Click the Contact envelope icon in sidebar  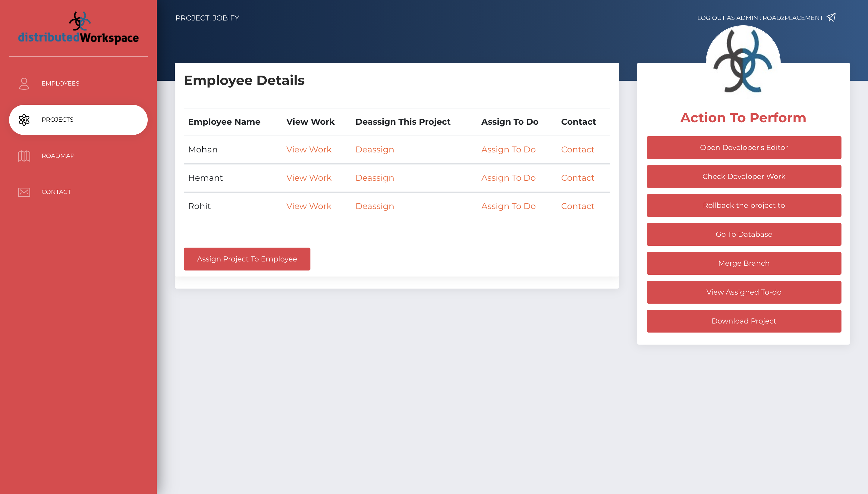pos(24,192)
